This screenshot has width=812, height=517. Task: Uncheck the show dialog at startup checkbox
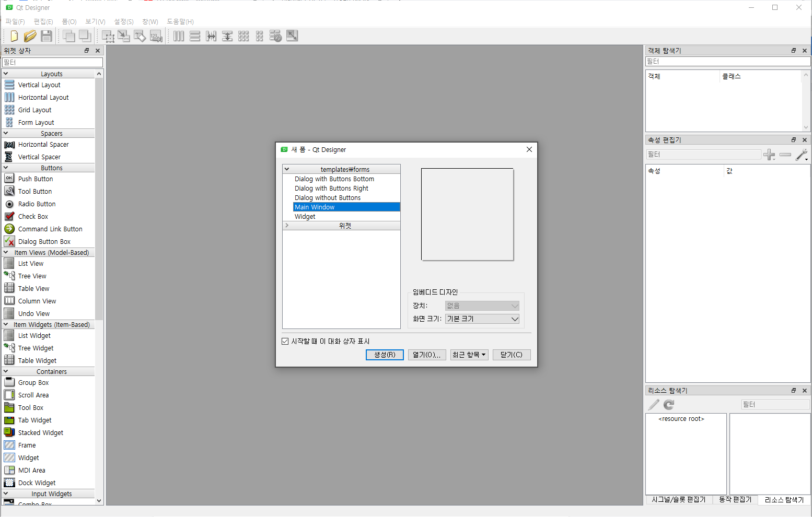point(285,341)
